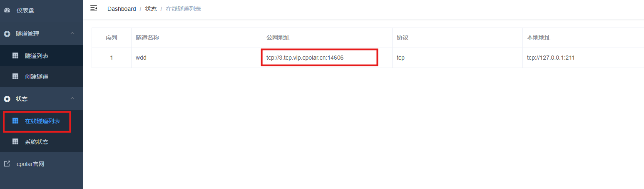Screen dimensions: 644x189
Task: Click the table icon beside 在线隧道列表
Action: click(15, 121)
